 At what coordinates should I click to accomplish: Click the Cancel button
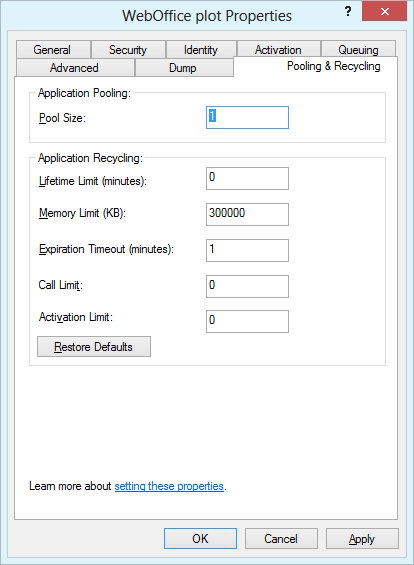coord(281,539)
